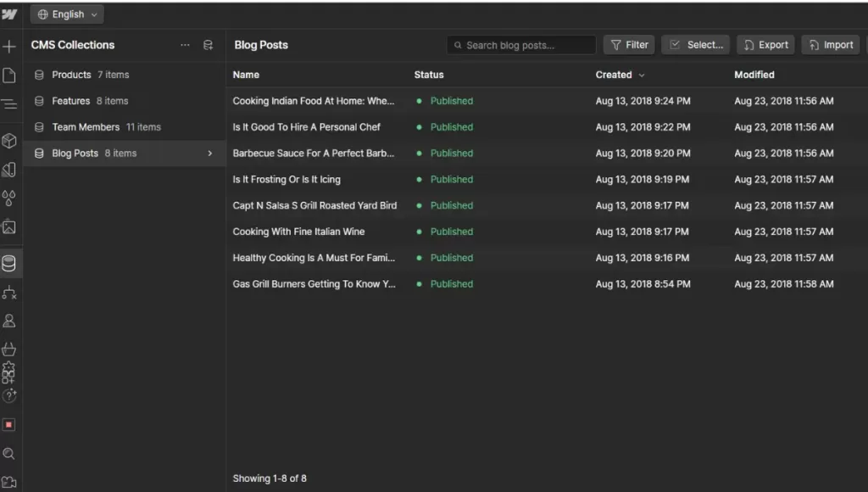
Task: Open the Navigator panel icon
Action: click(8, 103)
